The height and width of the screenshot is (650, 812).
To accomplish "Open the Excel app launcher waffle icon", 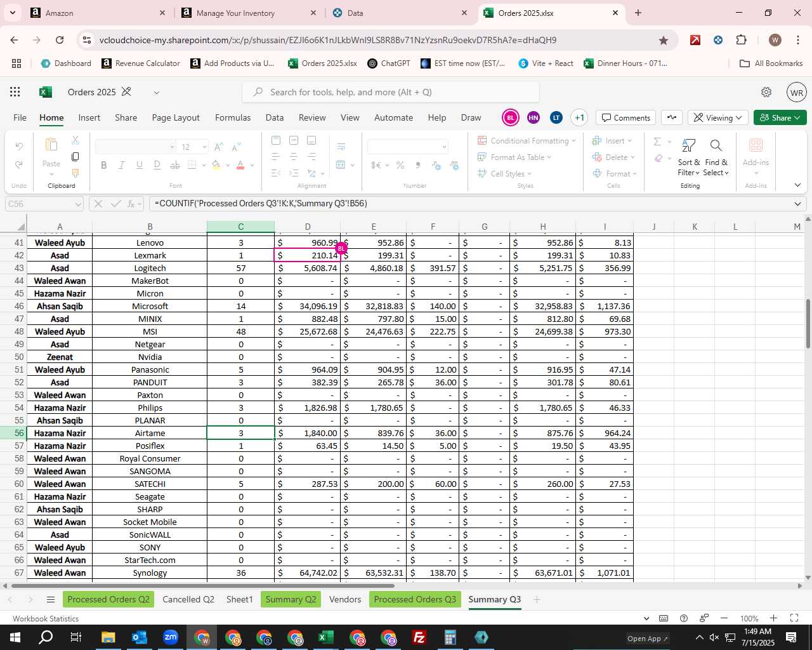I will coord(15,92).
